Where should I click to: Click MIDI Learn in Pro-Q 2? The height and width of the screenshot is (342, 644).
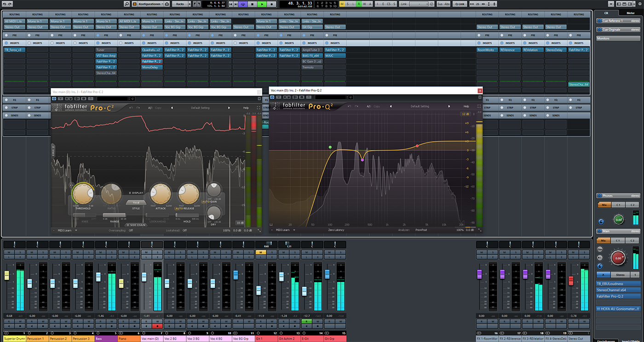click(283, 230)
